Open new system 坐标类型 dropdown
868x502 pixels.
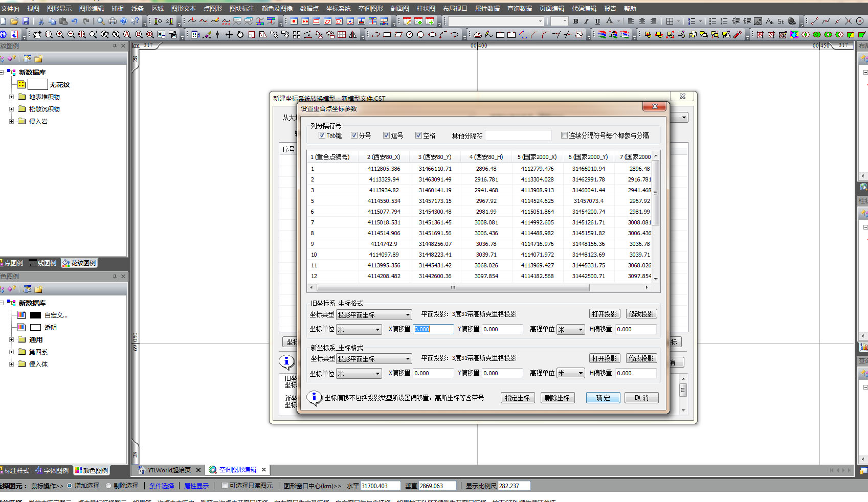(374, 359)
